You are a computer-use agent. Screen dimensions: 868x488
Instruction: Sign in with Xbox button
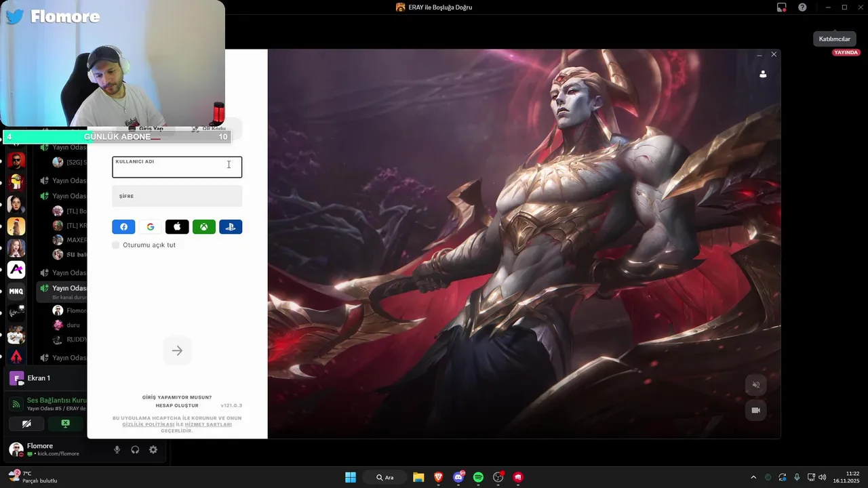click(204, 227)
